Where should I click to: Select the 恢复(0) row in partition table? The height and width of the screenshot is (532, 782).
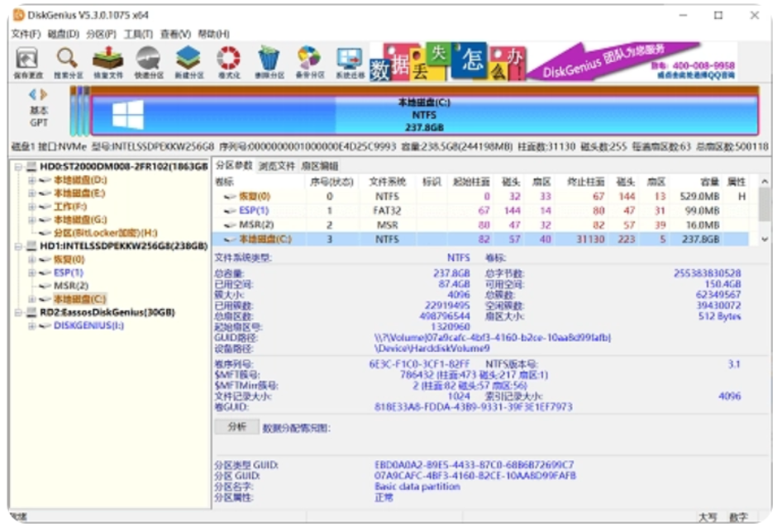click(x=481, y=197)
